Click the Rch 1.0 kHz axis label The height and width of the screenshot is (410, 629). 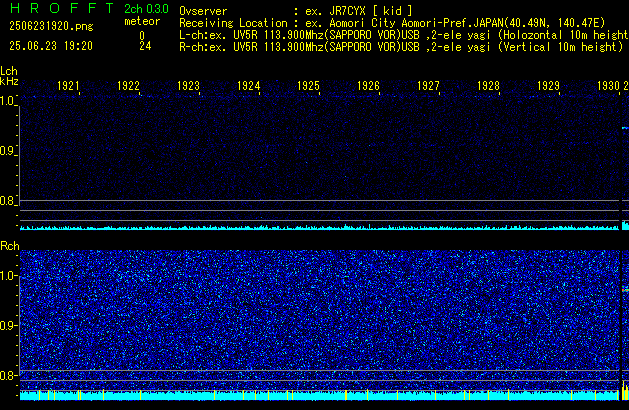(8, 276)
